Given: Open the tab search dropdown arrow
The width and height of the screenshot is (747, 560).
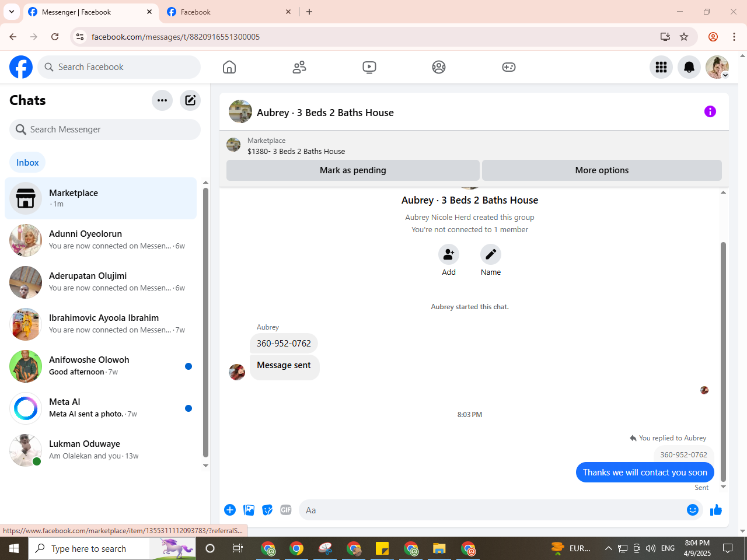Looking at the screenshot, I should [11, 12].
